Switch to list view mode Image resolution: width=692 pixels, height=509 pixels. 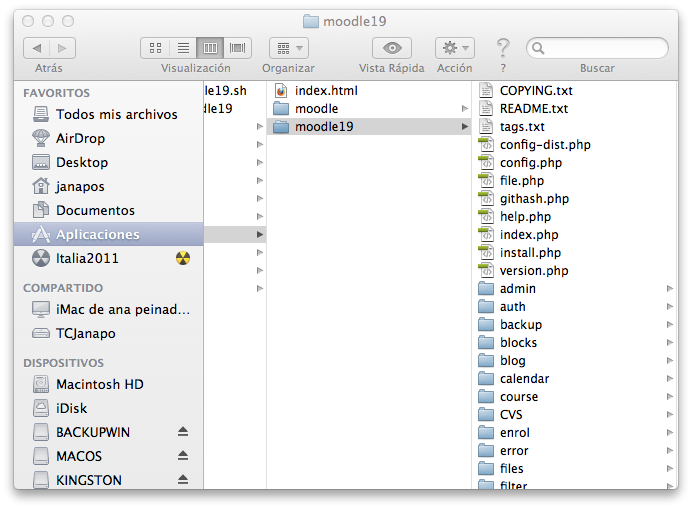pyautogui.click(x=183, y=48)
